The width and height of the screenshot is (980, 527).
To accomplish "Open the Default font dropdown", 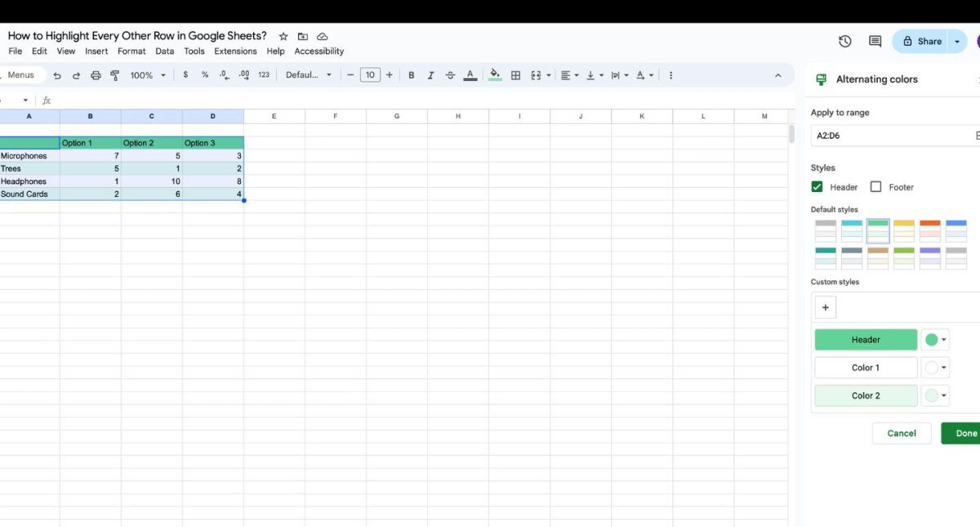I will (309, 75).
